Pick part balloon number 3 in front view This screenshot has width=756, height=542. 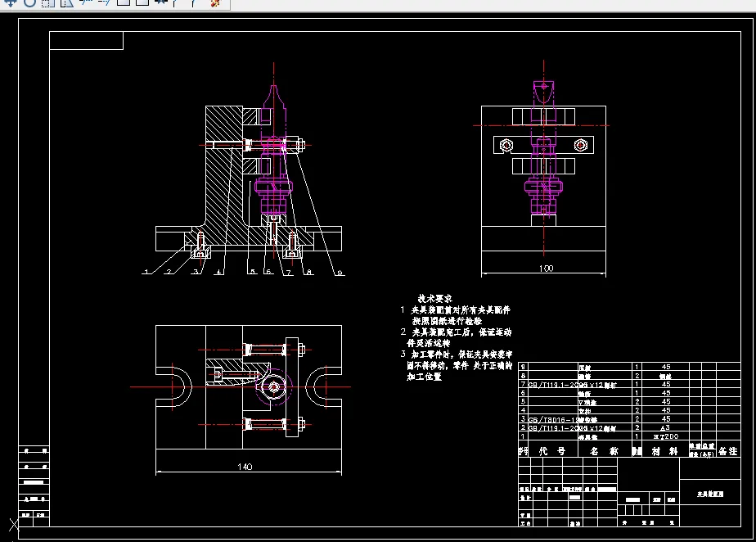(x=196, y=272)
